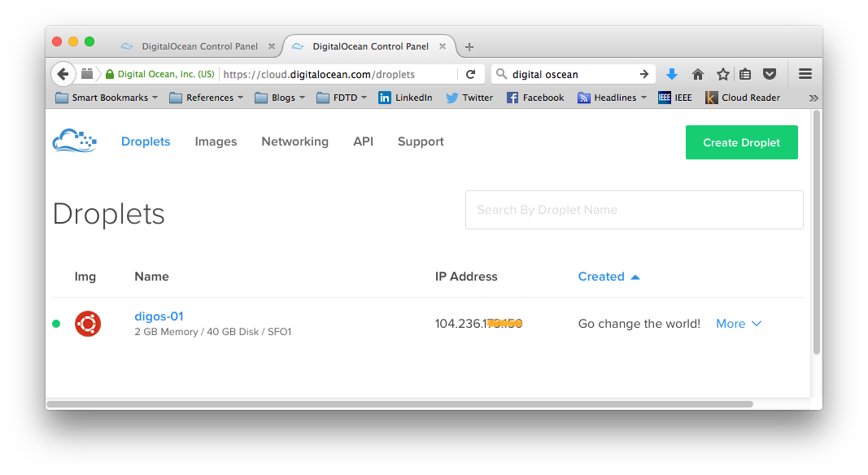Click the Go change the world! text

pyautogui.click(x=639, y=324)
